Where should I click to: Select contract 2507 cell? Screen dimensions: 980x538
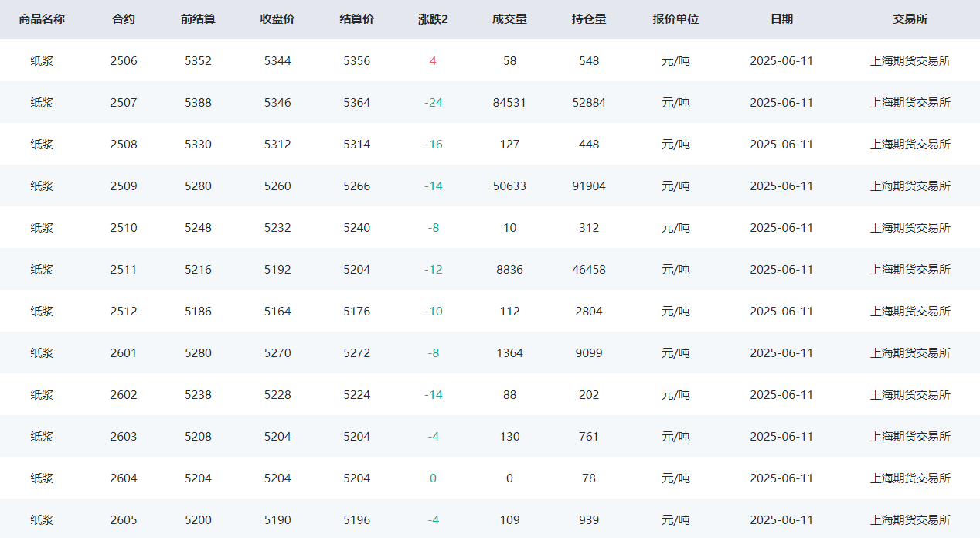pyautogui.click(x=124, y=103)
